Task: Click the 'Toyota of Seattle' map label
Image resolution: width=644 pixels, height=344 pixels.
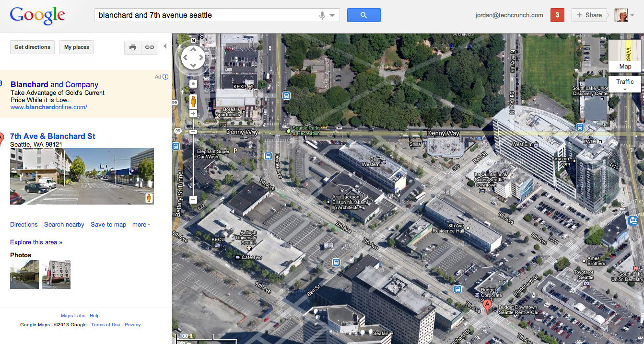Action: (x=584, y=275)
